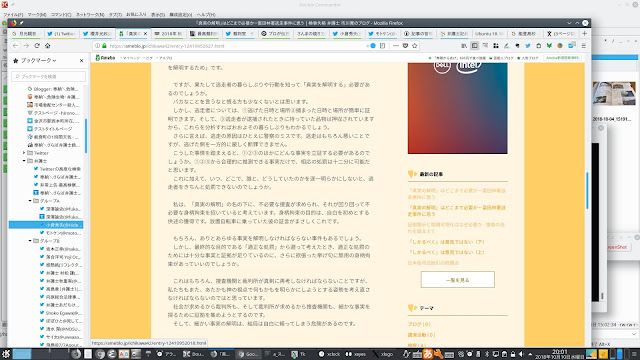The width and height of the screenshot is (640, 360).
Task: Close the active Ameblo tab
Action: (145, 33)
